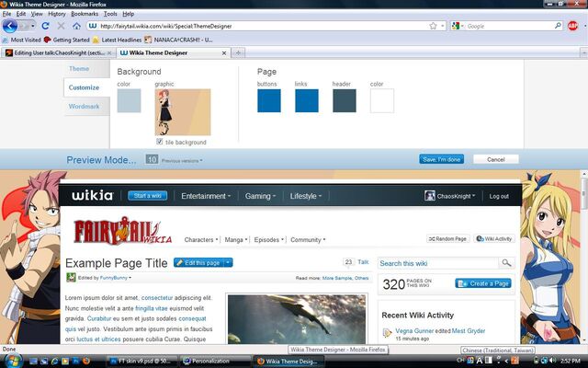This screenshot has height=368, width=588.
Task: Expand the Gaming menu
Action: click(x=260, y=196)
